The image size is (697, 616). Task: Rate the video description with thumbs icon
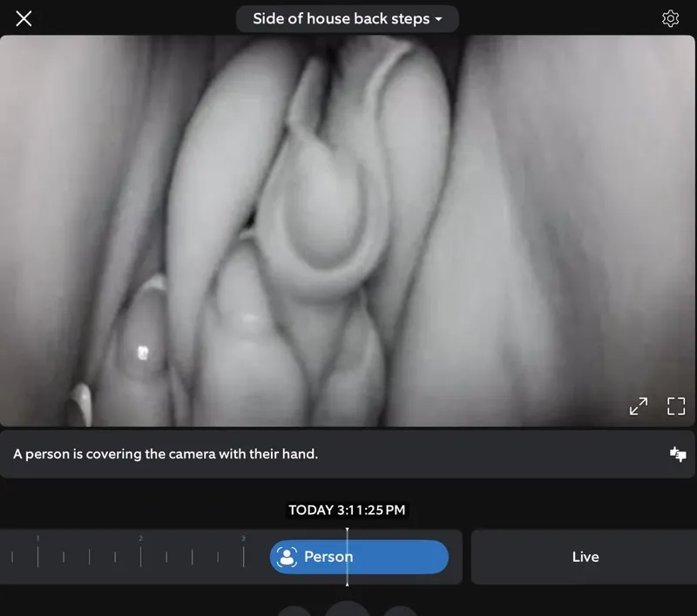678,454
